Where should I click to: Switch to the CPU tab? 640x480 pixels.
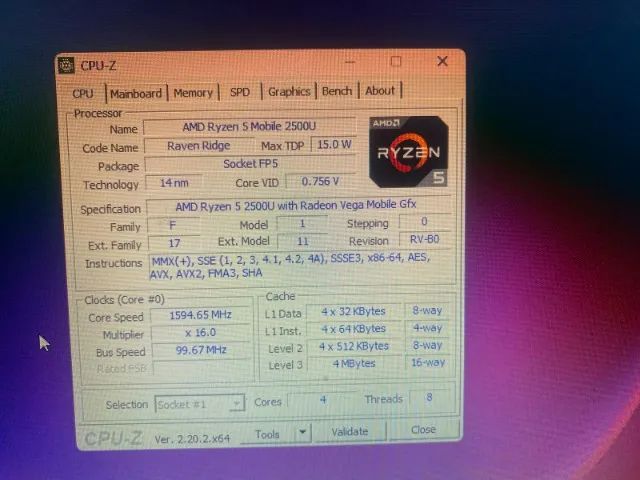click(83, 93)
